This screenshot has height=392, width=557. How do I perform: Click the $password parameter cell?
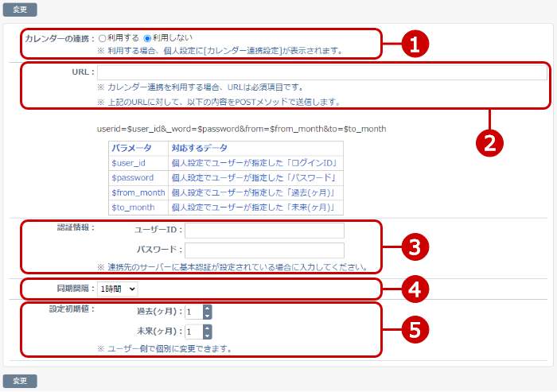point(138,178)
